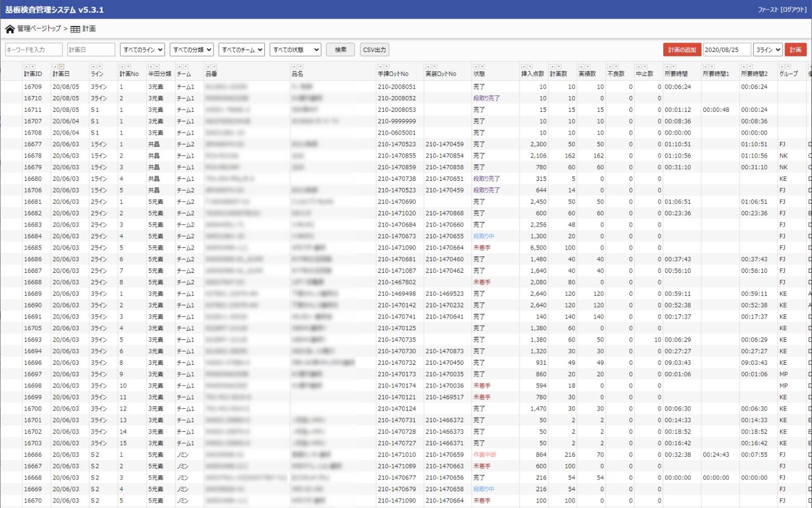Sort 手挿ロットNo column descending

pos(386,67)
